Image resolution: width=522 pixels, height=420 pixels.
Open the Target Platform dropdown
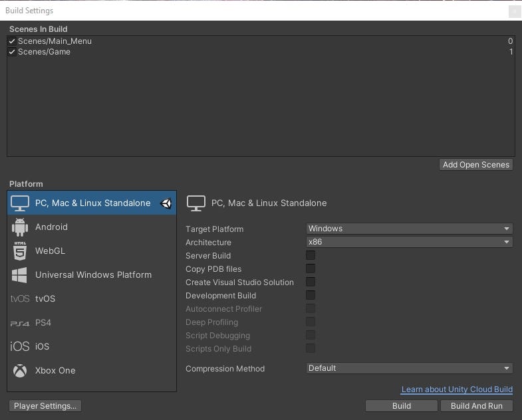409,229
